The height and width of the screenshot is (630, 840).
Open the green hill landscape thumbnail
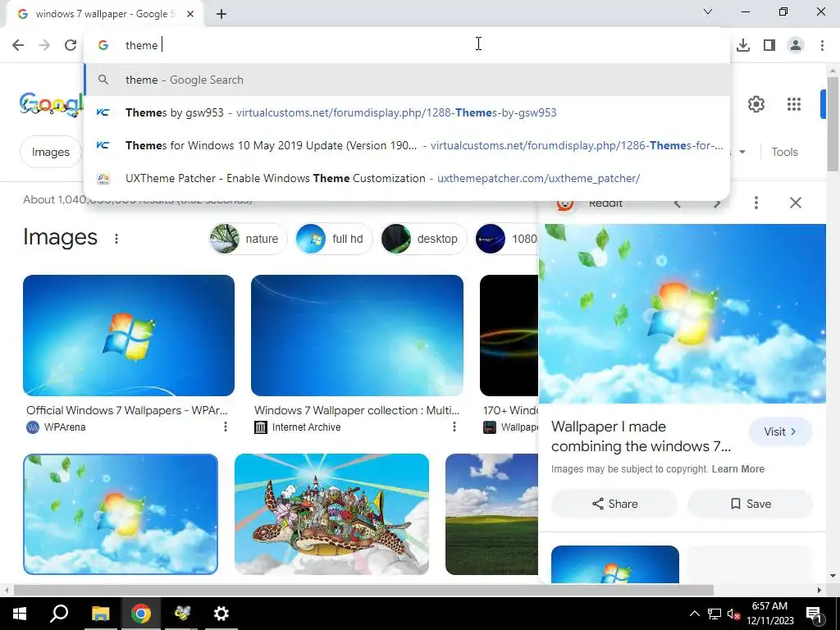[491, 514]
